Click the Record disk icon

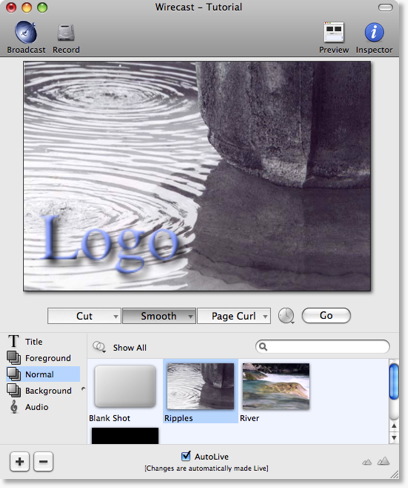[x=66, y=33]
